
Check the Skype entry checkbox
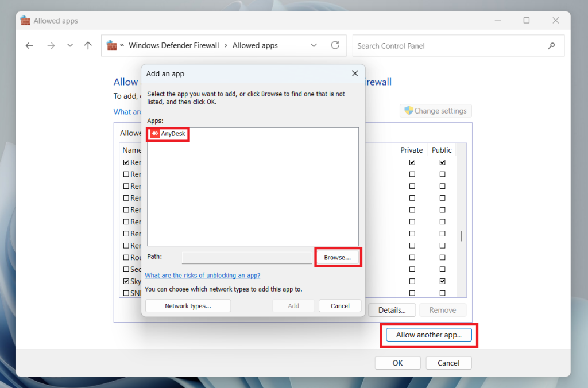click(x=127, y=281)
